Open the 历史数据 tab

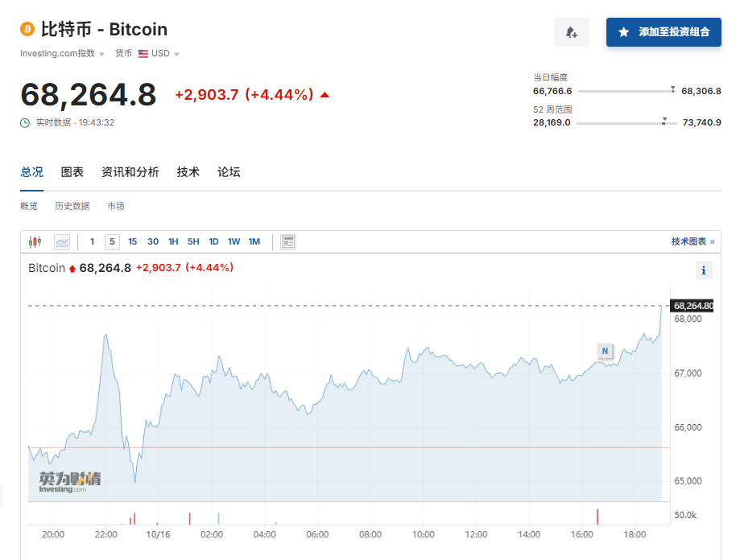tap(71, 206)
